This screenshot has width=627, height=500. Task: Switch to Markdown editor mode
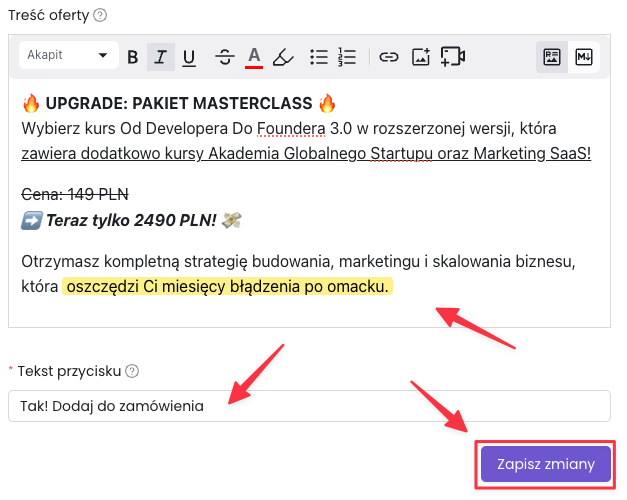[584, 57]
